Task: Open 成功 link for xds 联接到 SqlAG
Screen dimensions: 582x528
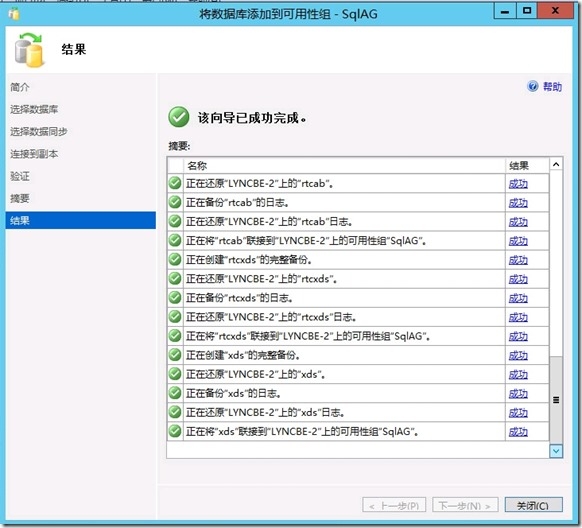Action: click(518, 432)
